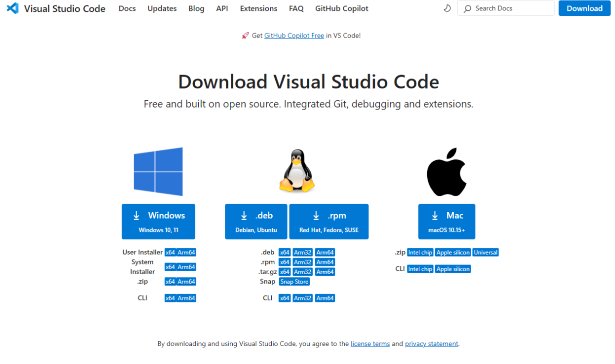
Task: Select Linux .rpm Arm64 download
Action: coord(325,262)
